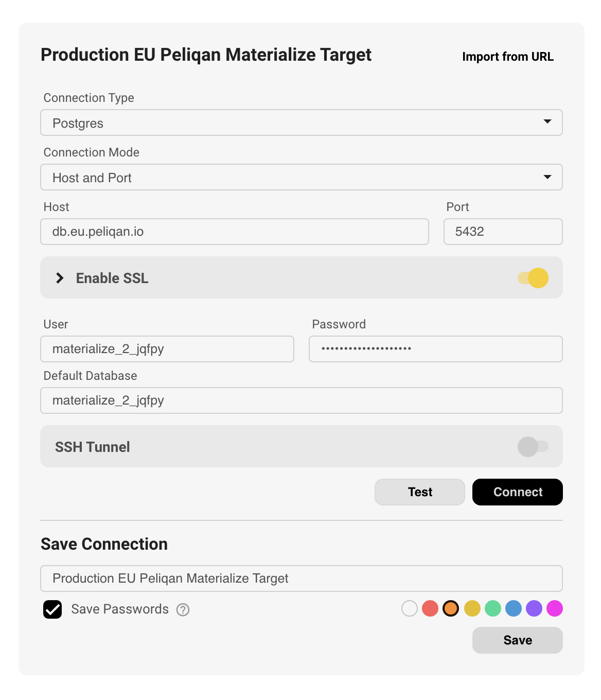Select the red color swatch

coord(430,608)
